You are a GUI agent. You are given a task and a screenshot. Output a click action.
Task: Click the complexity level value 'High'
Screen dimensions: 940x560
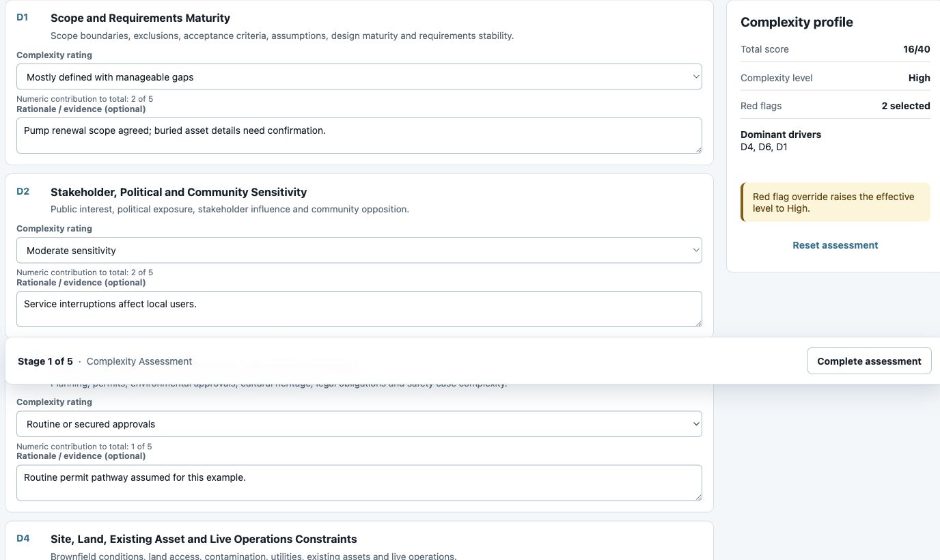pyautogui.click(x=919, y=78)
